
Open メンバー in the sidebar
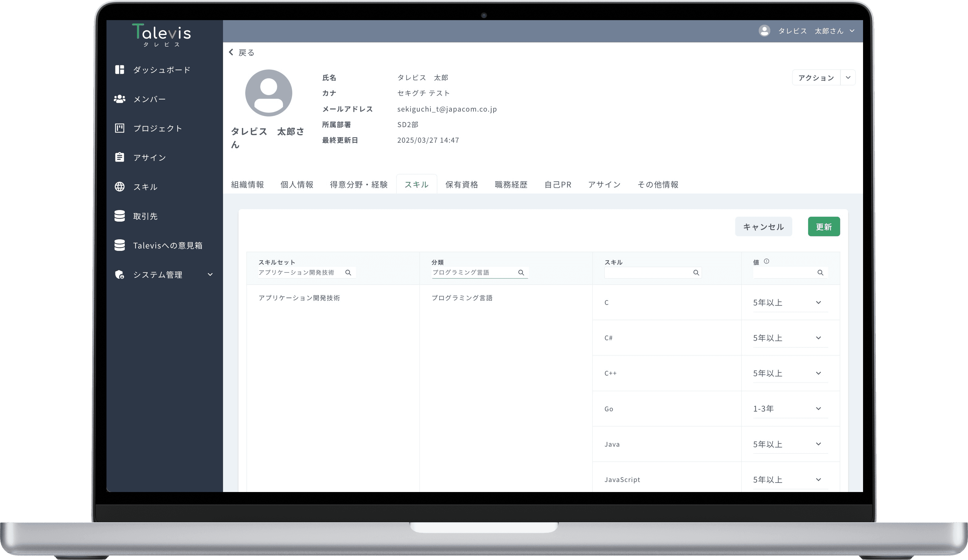(x=149, y=99)
